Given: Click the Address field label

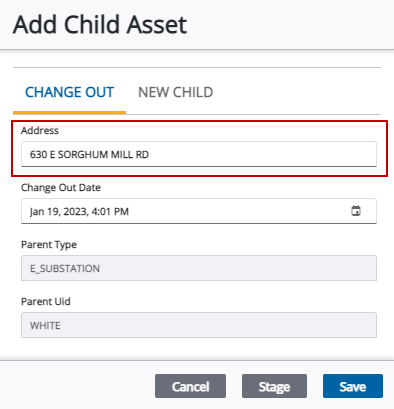Looking at the screenshot, I should click(x=40, y=130).
